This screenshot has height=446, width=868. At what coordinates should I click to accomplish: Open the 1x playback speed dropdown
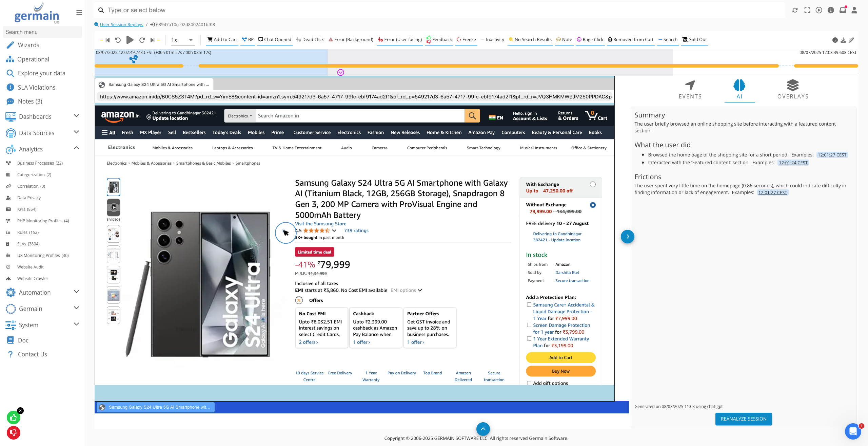tap(182, 40)
